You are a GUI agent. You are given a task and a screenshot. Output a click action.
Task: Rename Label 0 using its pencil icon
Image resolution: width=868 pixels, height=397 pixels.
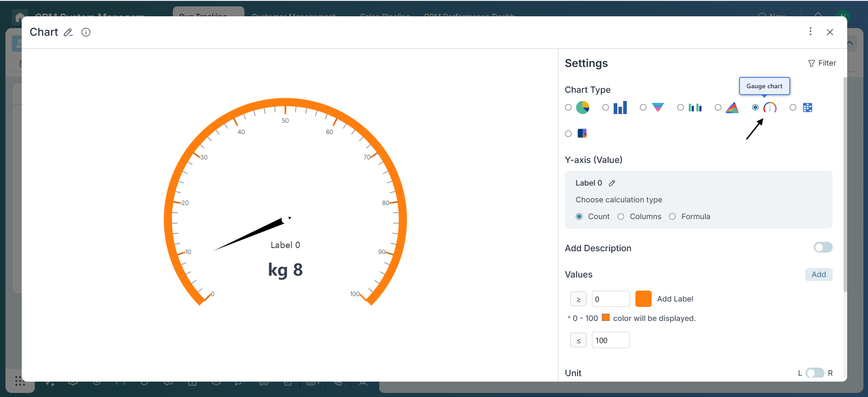tap(612, 183)
